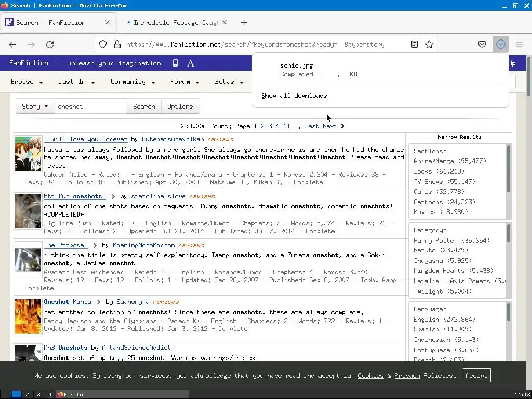Open the sonic.jpg download entry
Viewport: 532px width, 399px height.
[380, 70]
